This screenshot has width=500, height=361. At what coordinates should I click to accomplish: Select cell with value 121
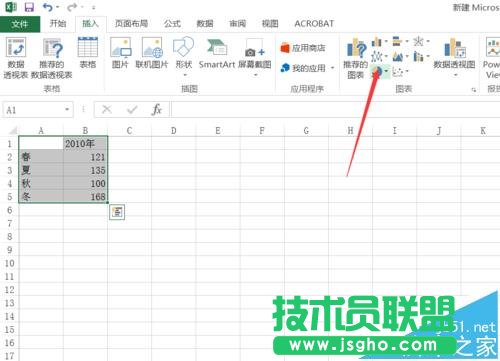tap(85, 157)
